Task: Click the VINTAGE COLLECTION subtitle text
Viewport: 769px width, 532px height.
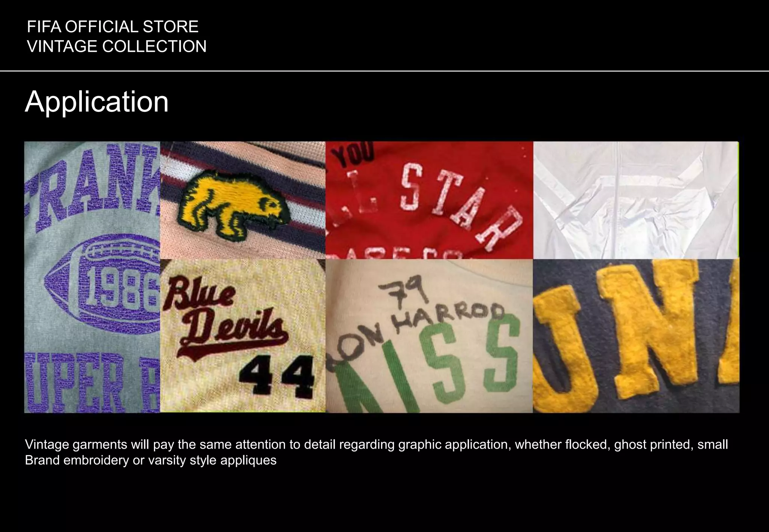Action: tap(117, 47)
